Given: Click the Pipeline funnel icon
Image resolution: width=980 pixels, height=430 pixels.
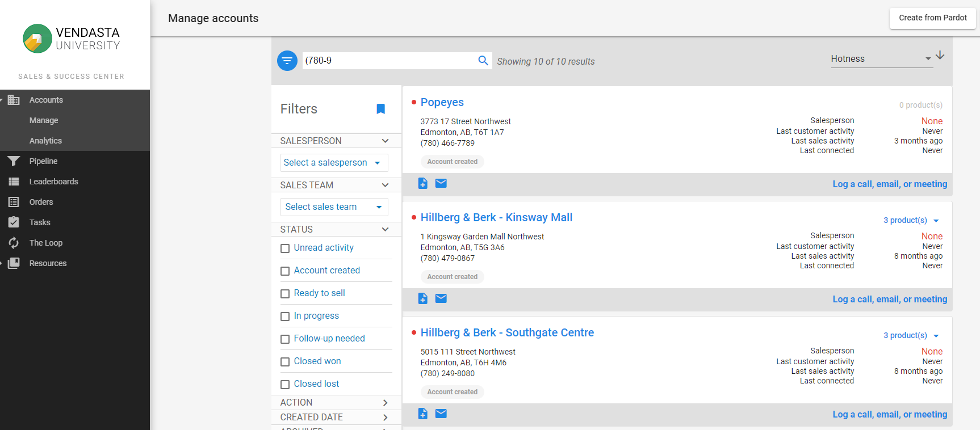Looking at the screenshot, I should (14, 161).
